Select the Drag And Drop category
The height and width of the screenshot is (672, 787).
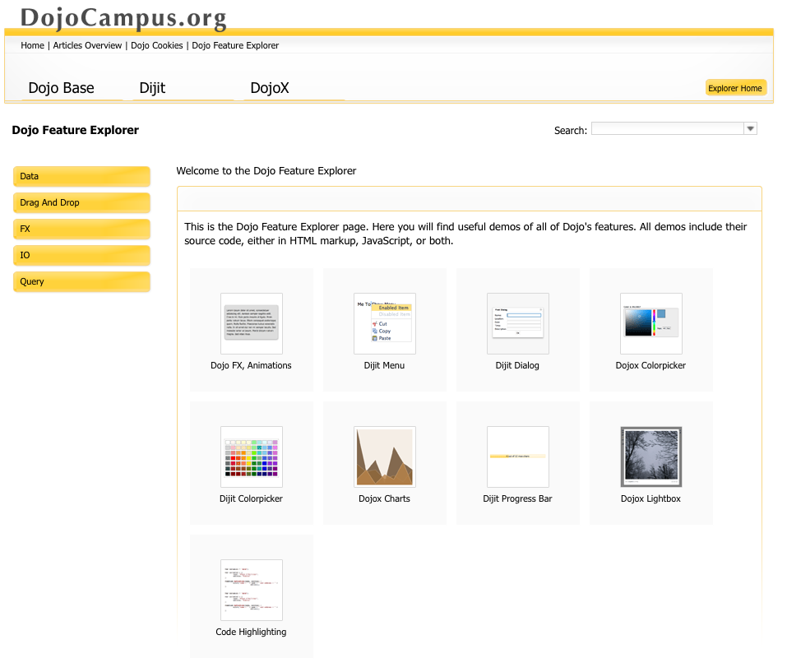pos(81,203)
